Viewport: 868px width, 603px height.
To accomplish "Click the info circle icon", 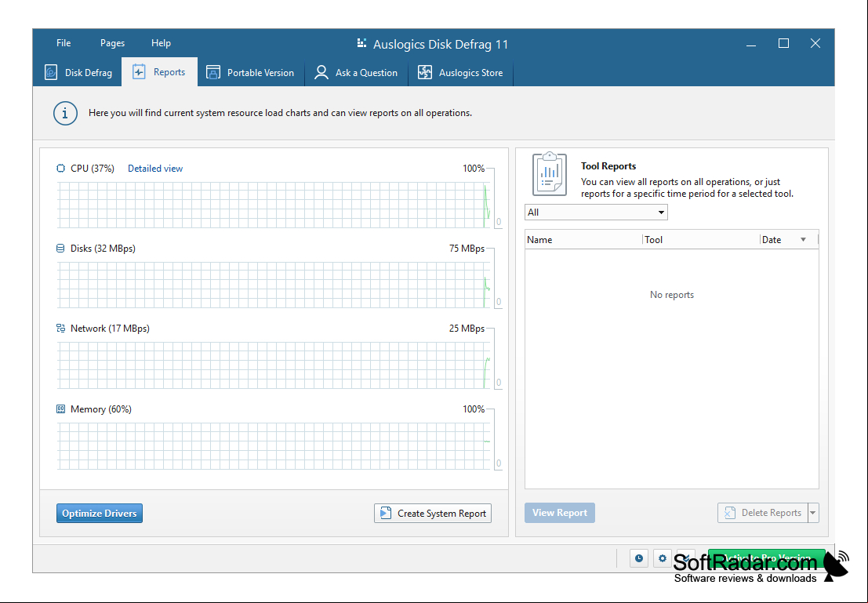I will (65, 113).
